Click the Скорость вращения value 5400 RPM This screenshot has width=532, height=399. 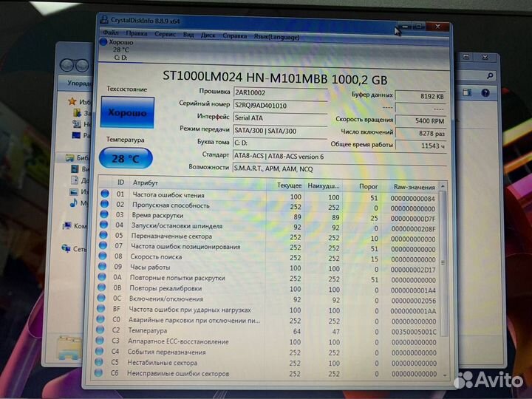click(x=420, y=120)
